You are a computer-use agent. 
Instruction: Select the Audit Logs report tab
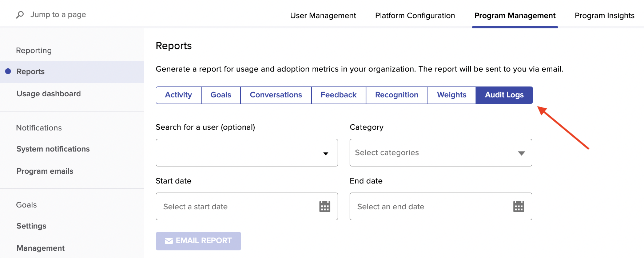point(504,95)
